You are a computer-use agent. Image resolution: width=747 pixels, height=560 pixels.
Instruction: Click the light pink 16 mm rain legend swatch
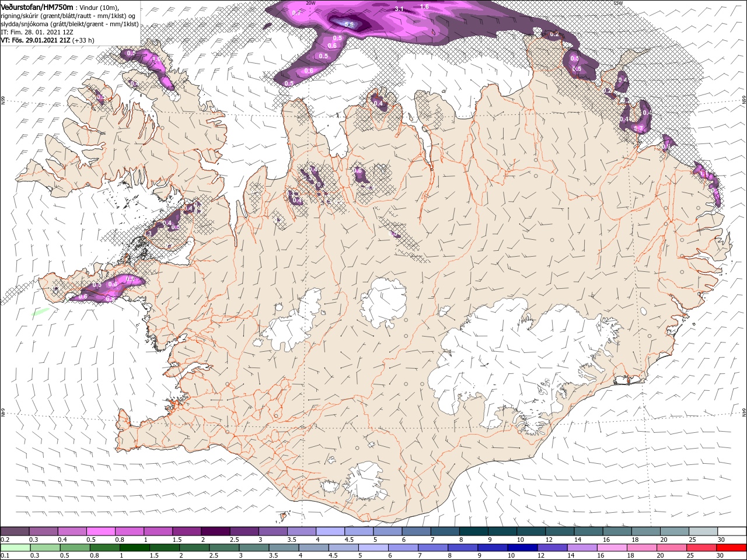click(x=612, y=548)
